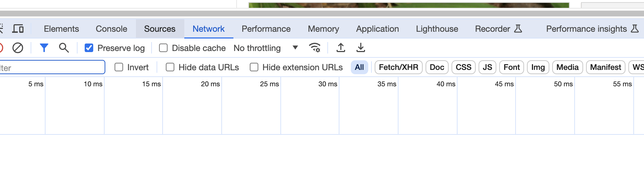
Task: Click the 30 ms timeline marker
Action: pyautogui.click(x=327, y=84)
